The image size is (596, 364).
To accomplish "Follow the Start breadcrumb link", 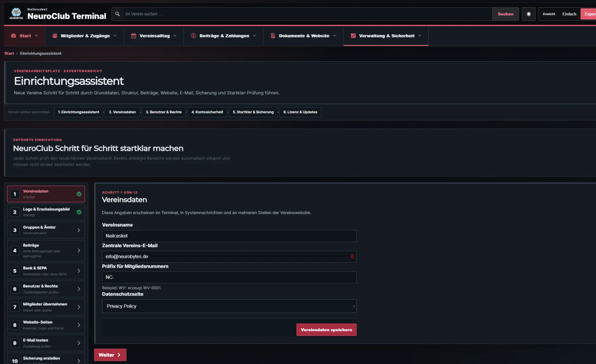I will point(9,53).
